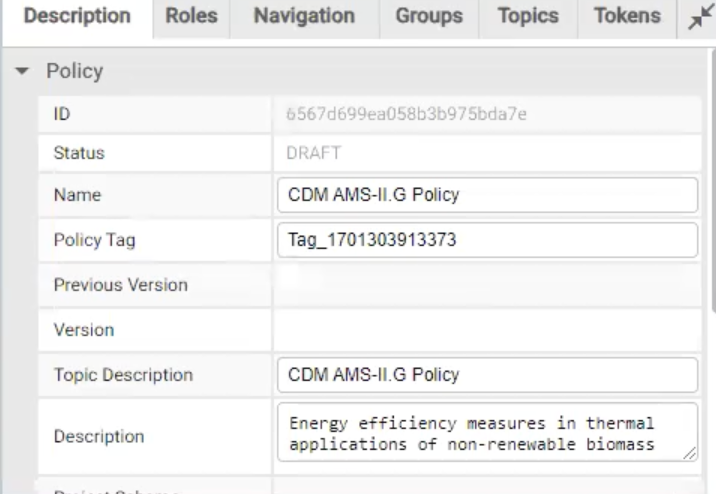This screenshot has height=494, width=716.
Task: Focus the Policy Tag input field
Action: (487, 240)
